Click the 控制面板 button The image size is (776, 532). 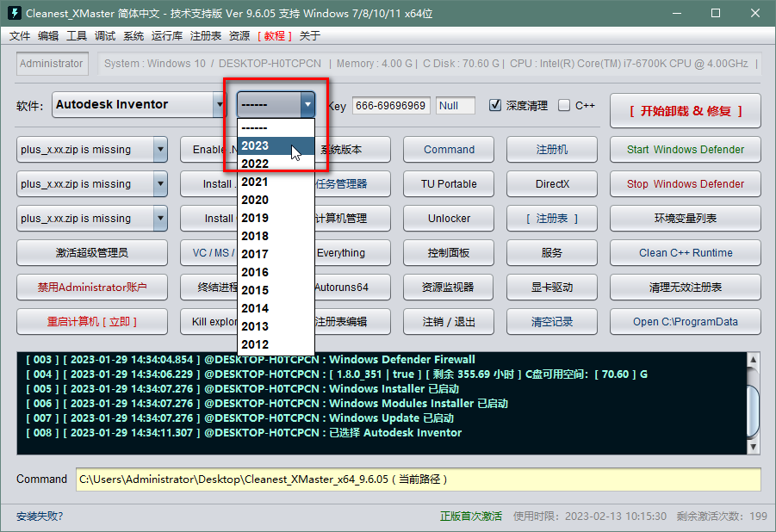tap(449, 253)
